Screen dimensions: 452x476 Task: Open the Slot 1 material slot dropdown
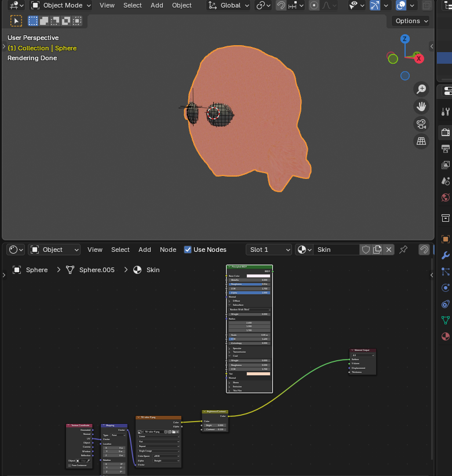pyautogui.click(x=269, y=250)
